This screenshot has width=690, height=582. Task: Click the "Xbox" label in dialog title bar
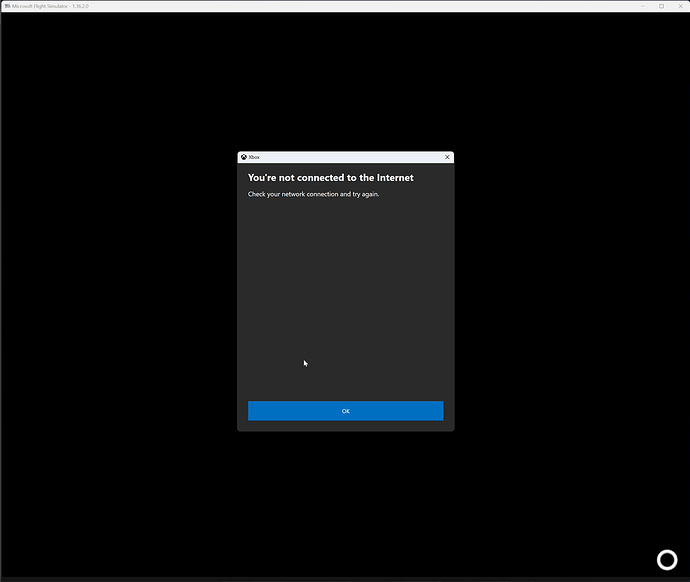coord(254,157)
